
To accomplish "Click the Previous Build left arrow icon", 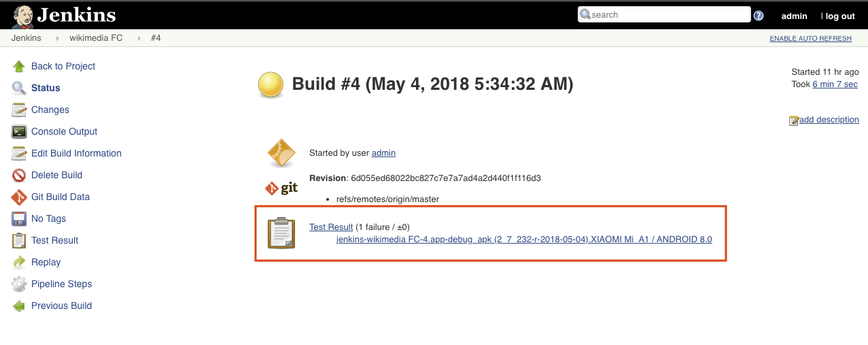I will click(x=19, y=306).
